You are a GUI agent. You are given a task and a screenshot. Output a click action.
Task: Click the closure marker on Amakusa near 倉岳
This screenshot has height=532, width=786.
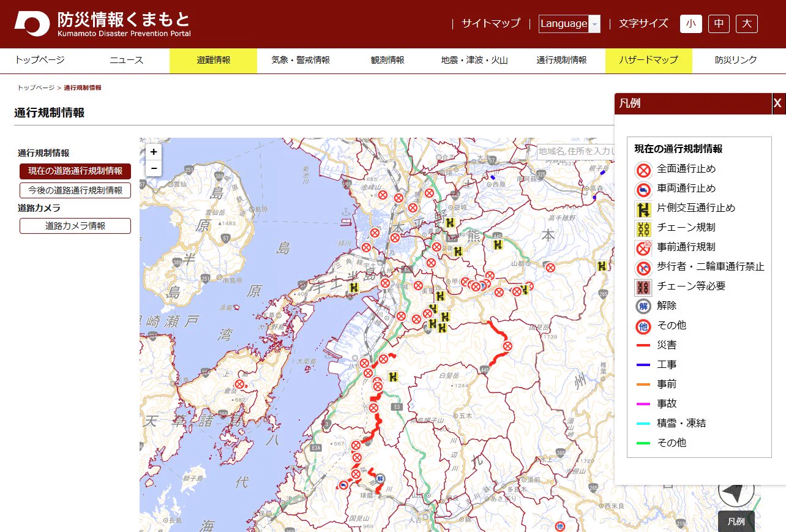(240, 384)
